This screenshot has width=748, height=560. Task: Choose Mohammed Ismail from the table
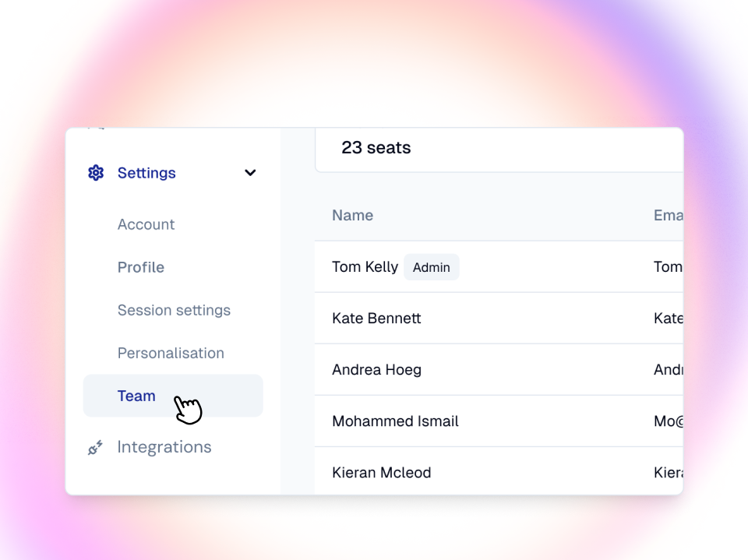click(395, 421)
